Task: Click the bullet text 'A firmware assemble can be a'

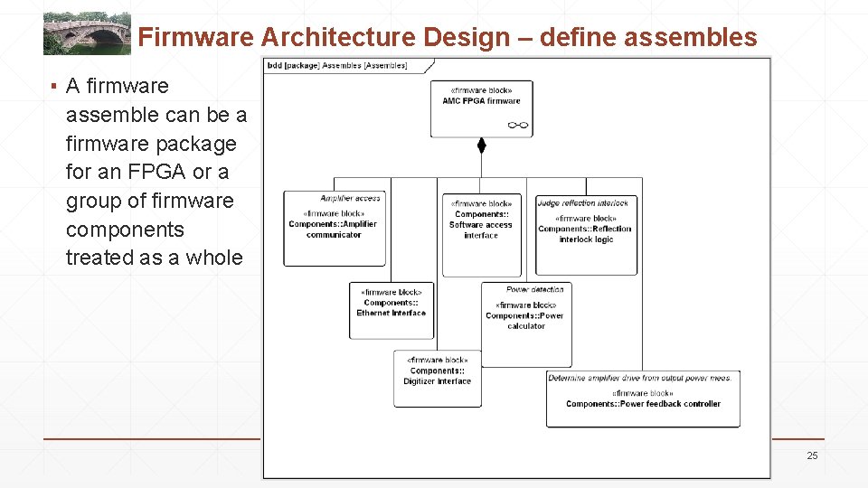Action: pyautogui.click(x=156, y=100)
